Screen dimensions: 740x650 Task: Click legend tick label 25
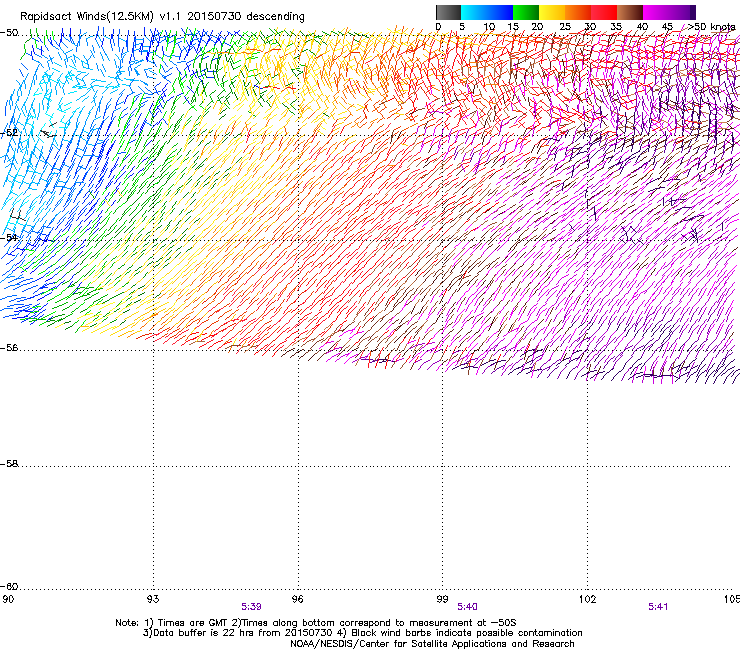tap(565, 27)
